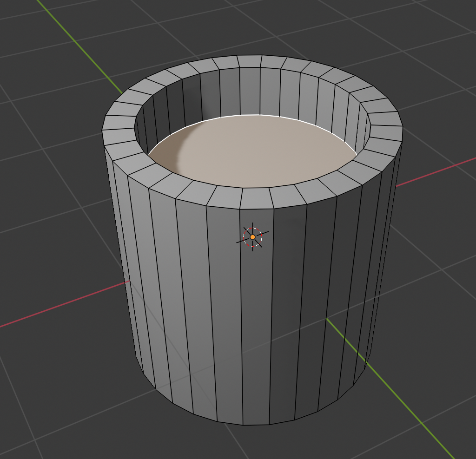
Task: Click the orange origin dot on the cylinder
Action: (x=252, y=237)
